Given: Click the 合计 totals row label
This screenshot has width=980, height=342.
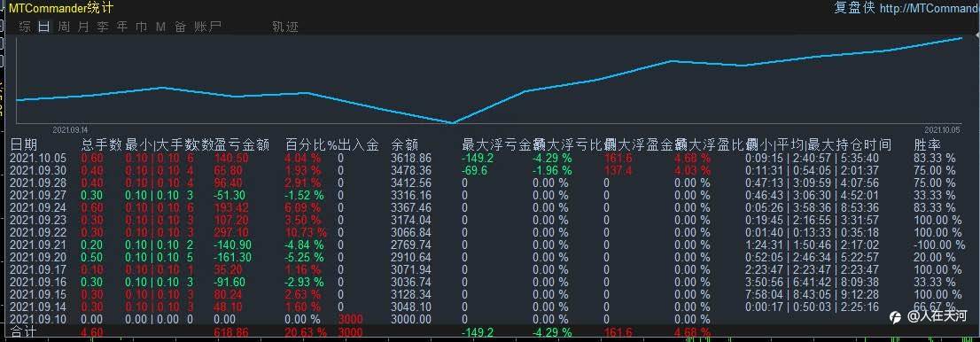Looking at the screenshot, I should click(x=24, y=332).
